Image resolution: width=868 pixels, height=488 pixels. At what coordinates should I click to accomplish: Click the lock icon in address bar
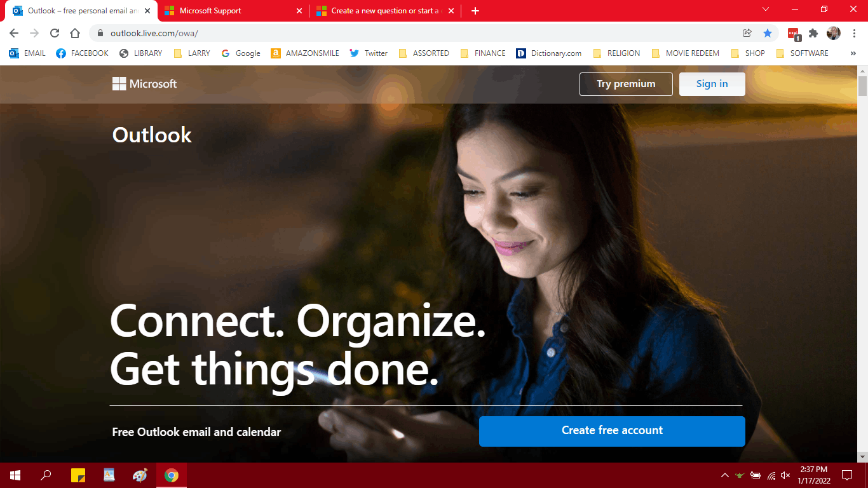click(x=100, y=33)
